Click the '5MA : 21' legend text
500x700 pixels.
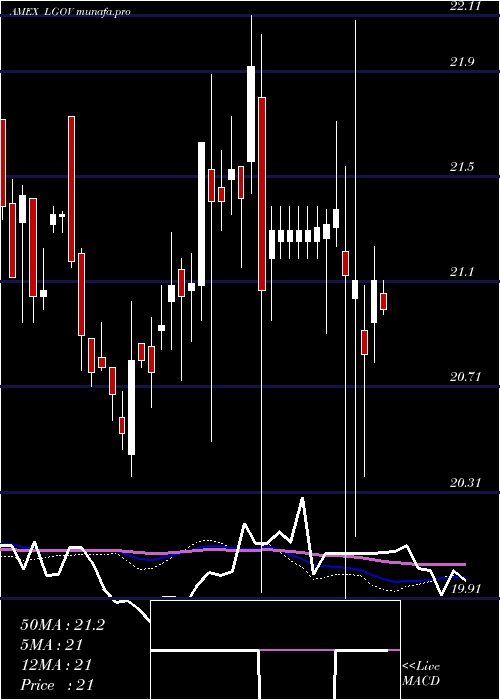tap(52, 645)
